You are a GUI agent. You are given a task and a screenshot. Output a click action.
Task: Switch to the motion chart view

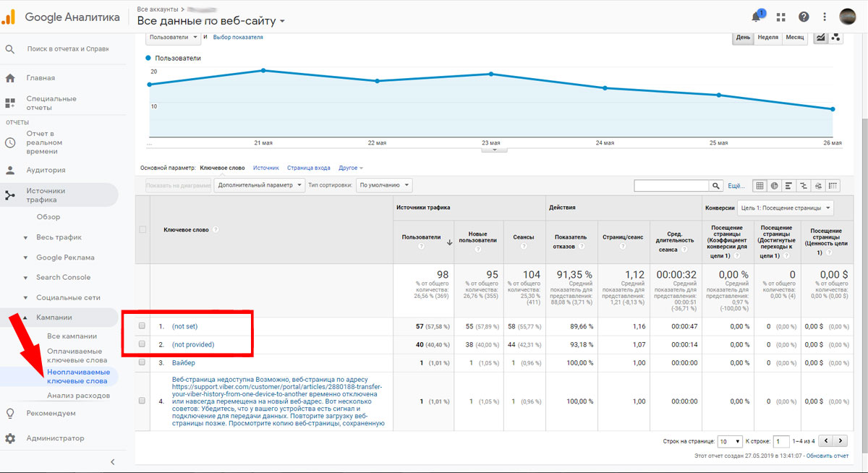pyautogui.click(x=836, y=38)
